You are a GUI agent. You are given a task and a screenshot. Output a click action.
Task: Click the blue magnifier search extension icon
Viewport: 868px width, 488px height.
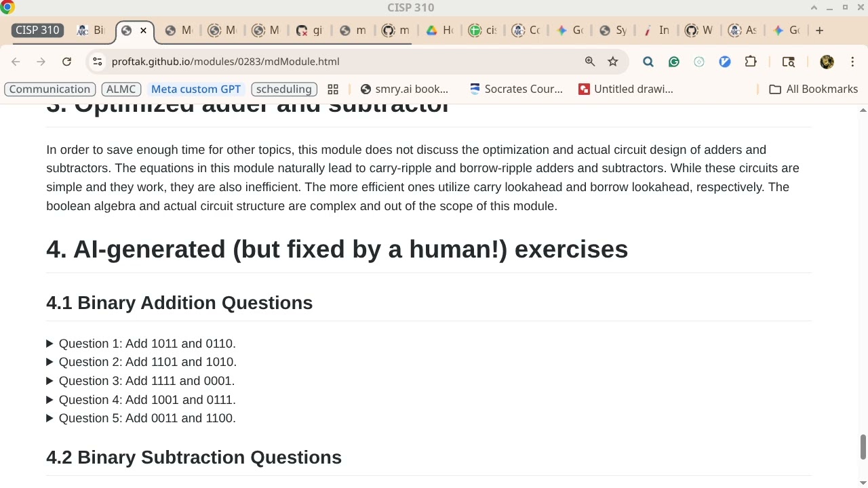(x=648, y=62)
